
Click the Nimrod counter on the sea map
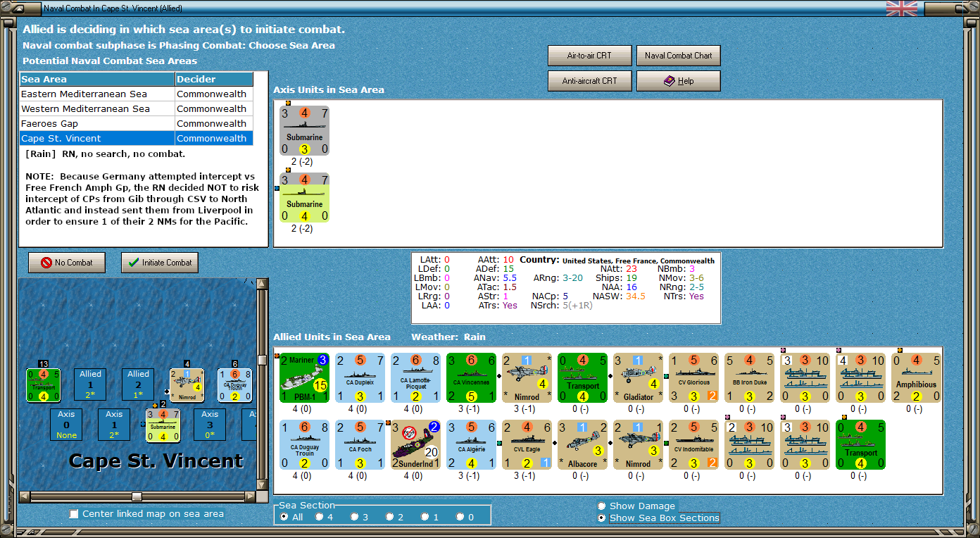187,385
